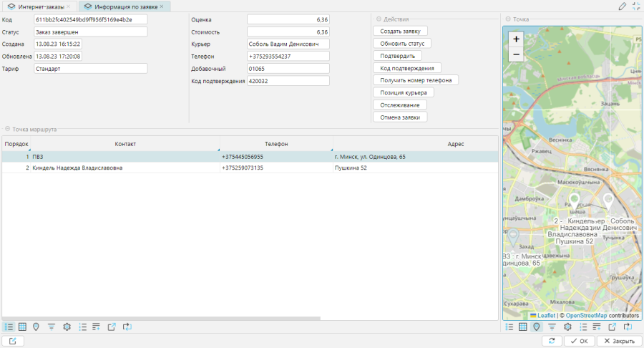Click the collapse fullscreen arrows icon
Screen dimensions: 644x348
(x=637, y=6)
